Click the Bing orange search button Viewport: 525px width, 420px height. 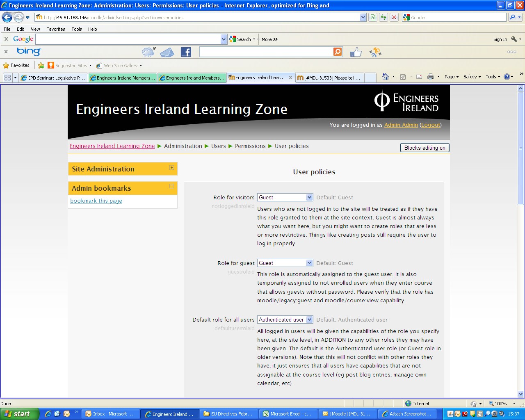click(338, 52)
